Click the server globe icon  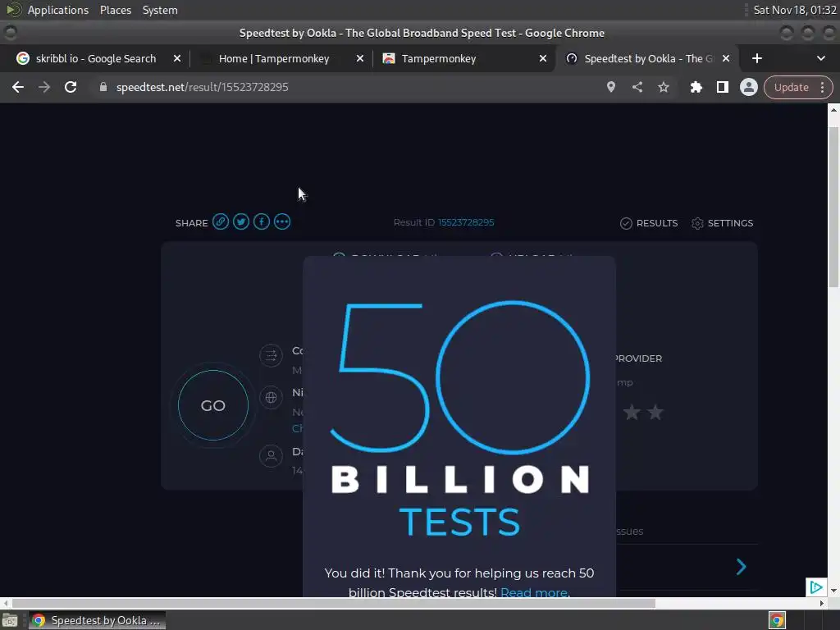point(271,398)
